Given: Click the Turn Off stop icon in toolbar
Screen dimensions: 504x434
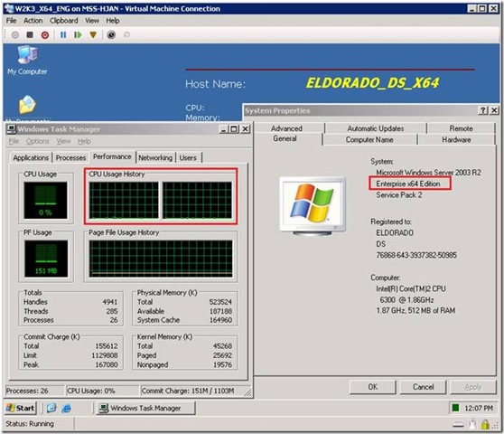Looking at the screenshot, I should (x=30, y=34).
